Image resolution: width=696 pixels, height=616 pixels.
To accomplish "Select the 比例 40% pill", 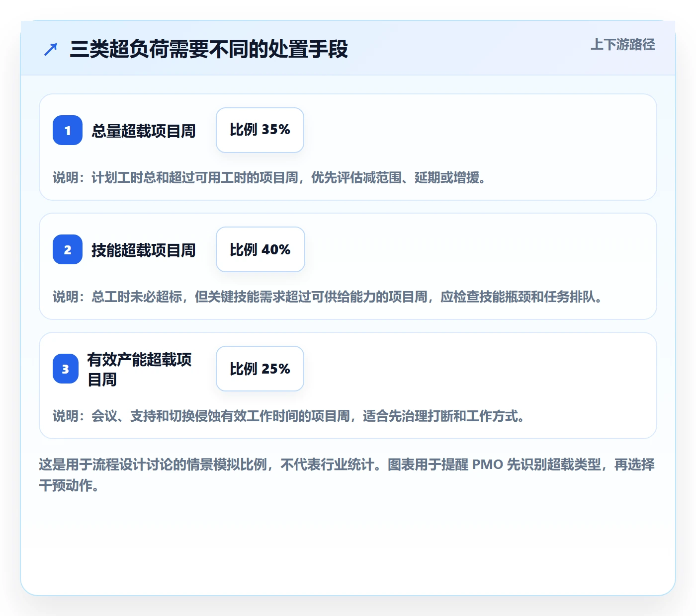I will point(261,249).
